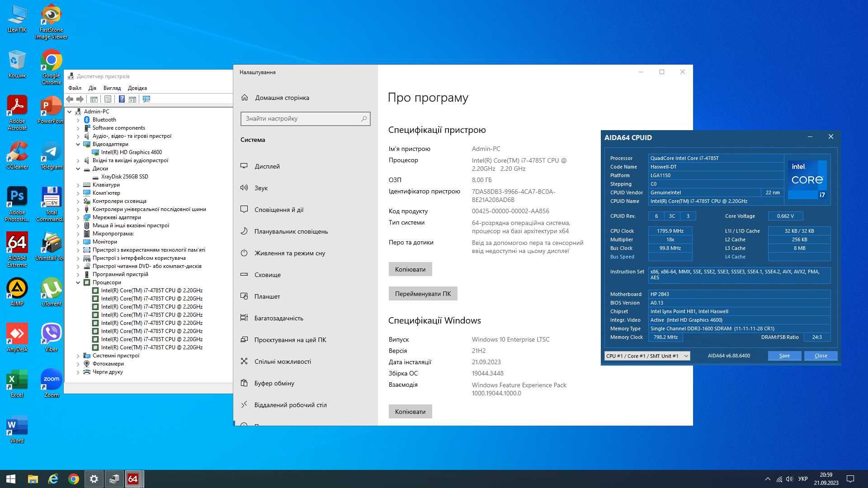Click the Telegram desktop shortcut

pyautogui.click(x=51, y=155)
